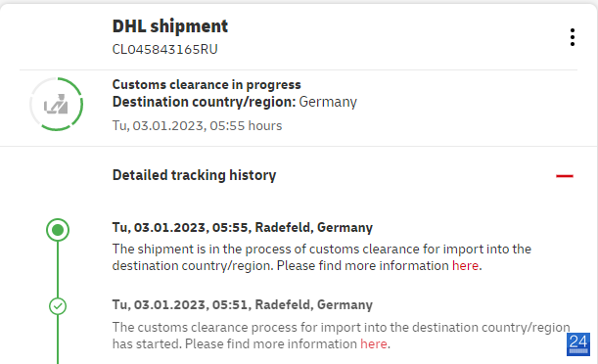
Task: Click the Detailed tracking history title
Action: click(x=194, y=175)
